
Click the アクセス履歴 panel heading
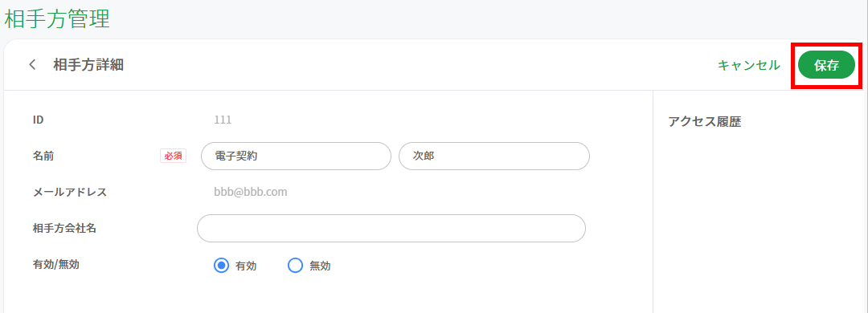(x=705, y=122)
